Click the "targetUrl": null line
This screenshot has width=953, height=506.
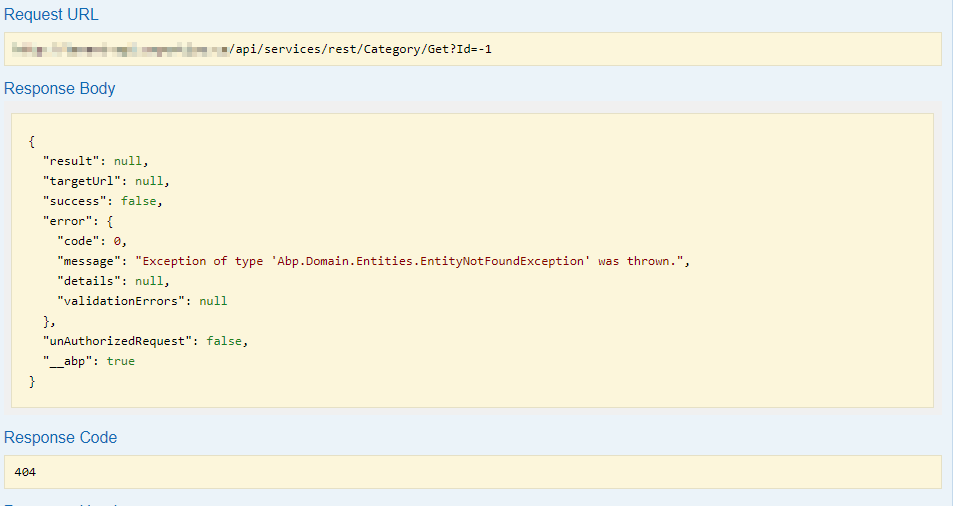coord(106,181)
